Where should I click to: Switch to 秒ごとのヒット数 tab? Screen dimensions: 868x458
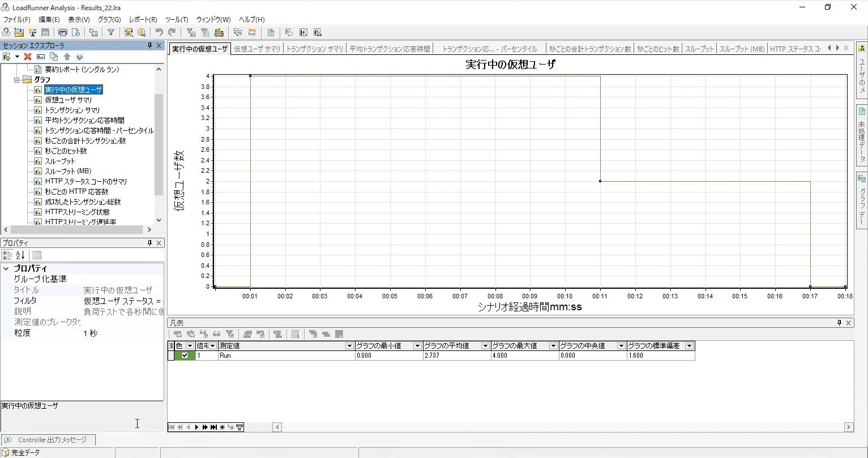(658, 49)
